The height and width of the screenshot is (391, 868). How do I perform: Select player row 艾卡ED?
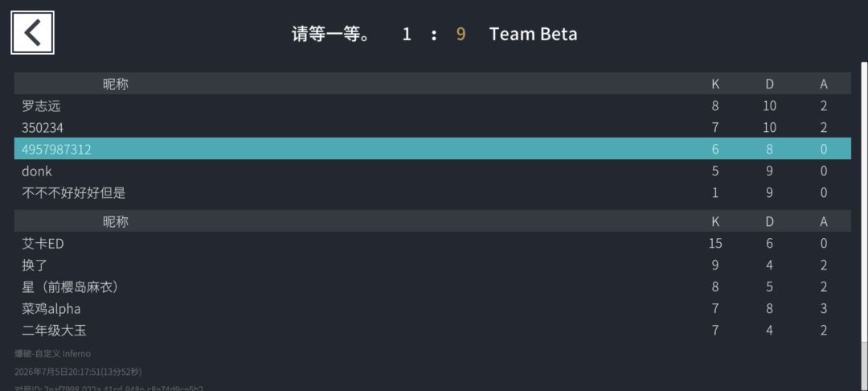click(x=432, y=243)
